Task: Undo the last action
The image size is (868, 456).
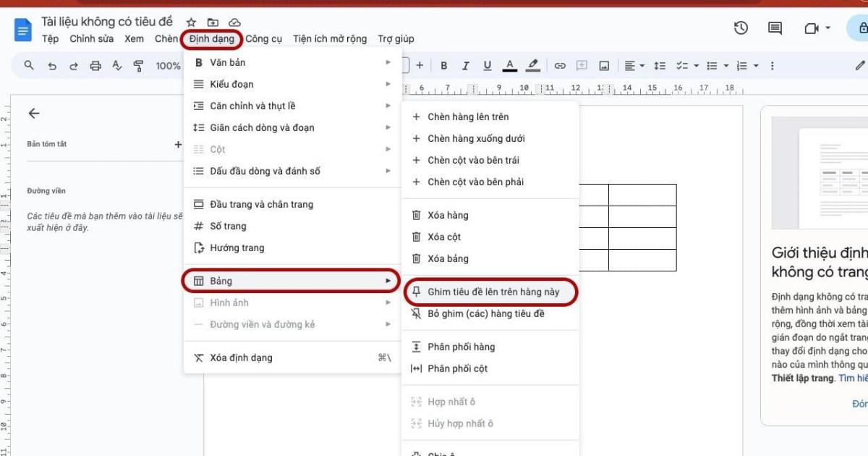Action: click(51, 65)
